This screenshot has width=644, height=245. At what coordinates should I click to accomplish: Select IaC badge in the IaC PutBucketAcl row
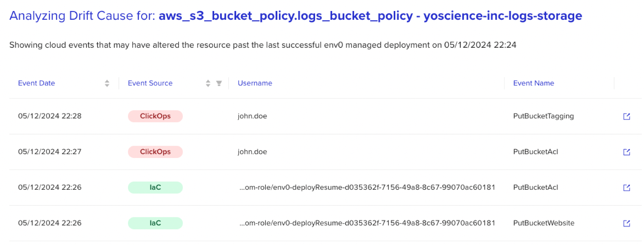click(x=155, y=188)
